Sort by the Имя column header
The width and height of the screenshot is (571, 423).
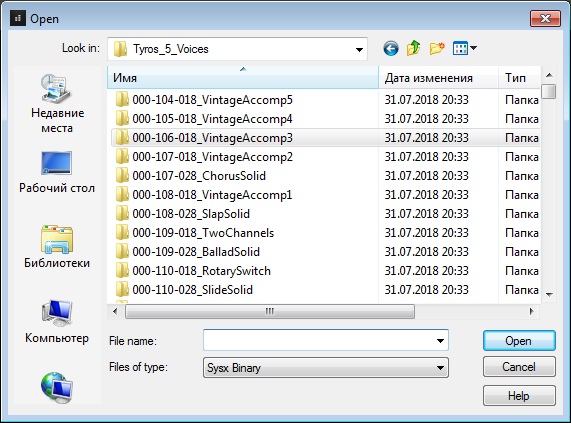(243, 78)
